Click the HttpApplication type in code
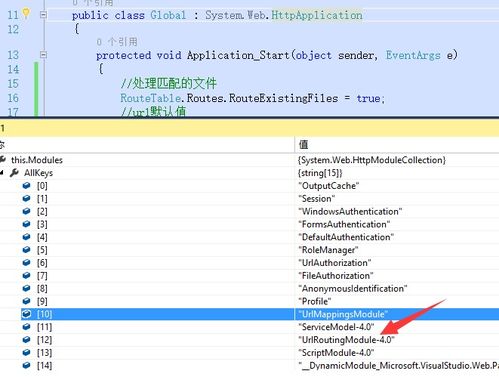The height and width of the screenshot is (377, 499). (317, 15)
